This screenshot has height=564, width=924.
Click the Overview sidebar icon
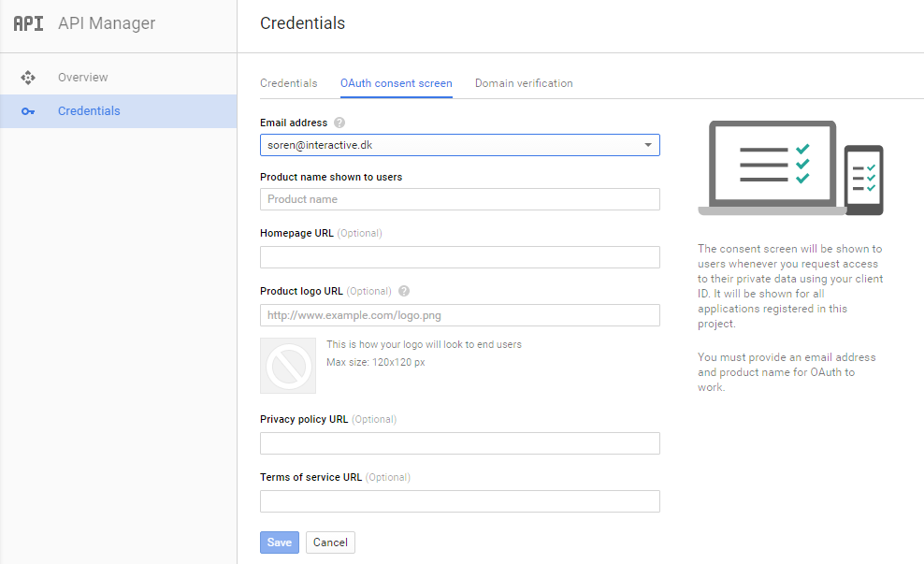tap(28, 78)
